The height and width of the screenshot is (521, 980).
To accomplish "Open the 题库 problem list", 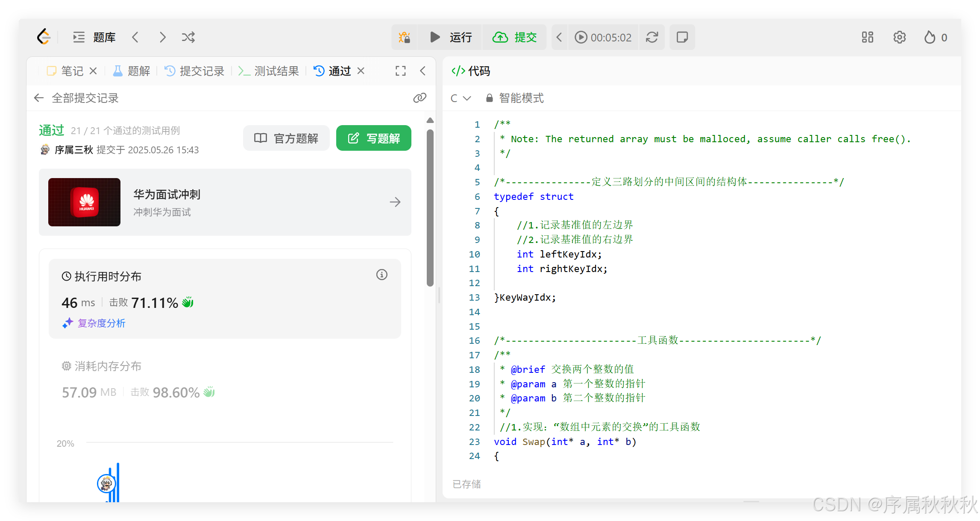I will click(104, 37).
